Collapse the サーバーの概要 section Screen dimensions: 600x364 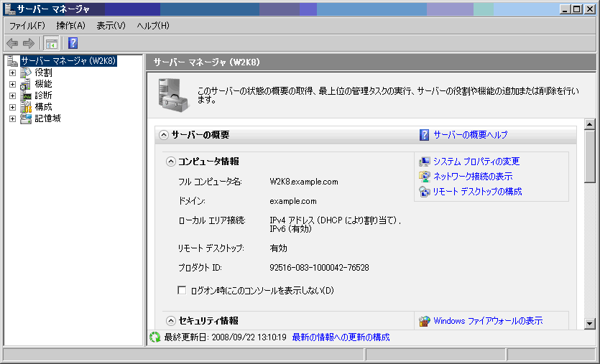tap(164, 135)
